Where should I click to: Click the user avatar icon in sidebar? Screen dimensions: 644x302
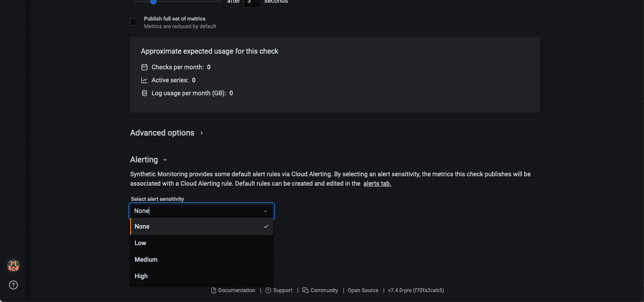point(13,266)
